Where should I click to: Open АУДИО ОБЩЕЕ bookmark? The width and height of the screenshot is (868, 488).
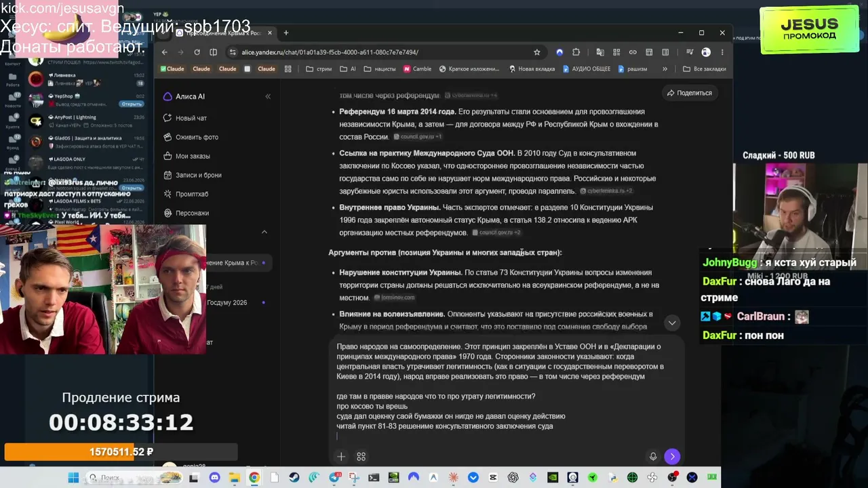pyautogui.click(x=587, y=68)
